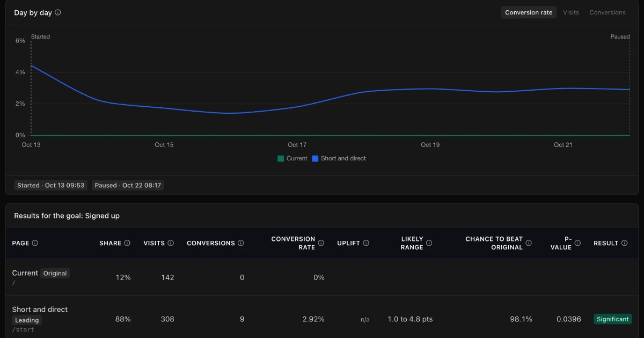Click the 308 visits cell
This screenshot has width=644, height=338.
tap(167, 319)
